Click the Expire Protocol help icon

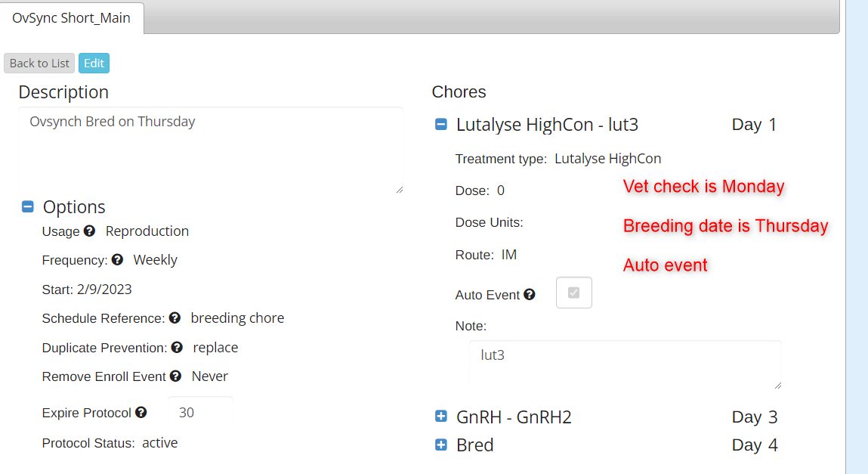point(141,413)
